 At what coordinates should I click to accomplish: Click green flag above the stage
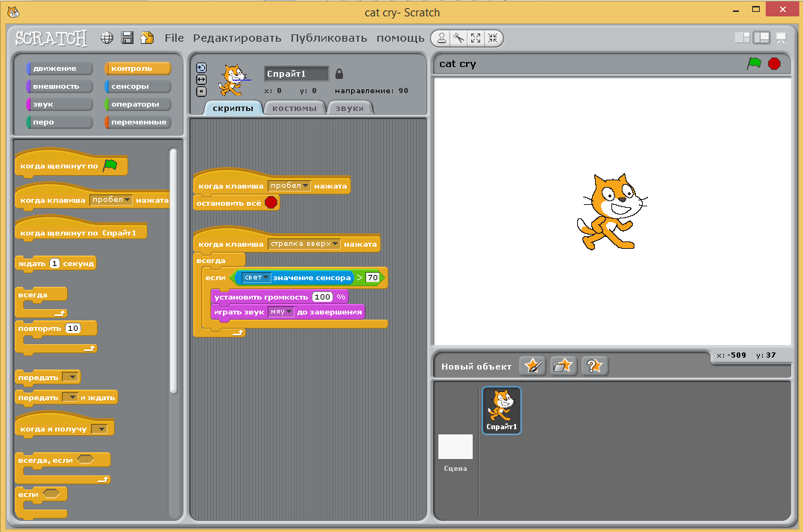(754, 63)
